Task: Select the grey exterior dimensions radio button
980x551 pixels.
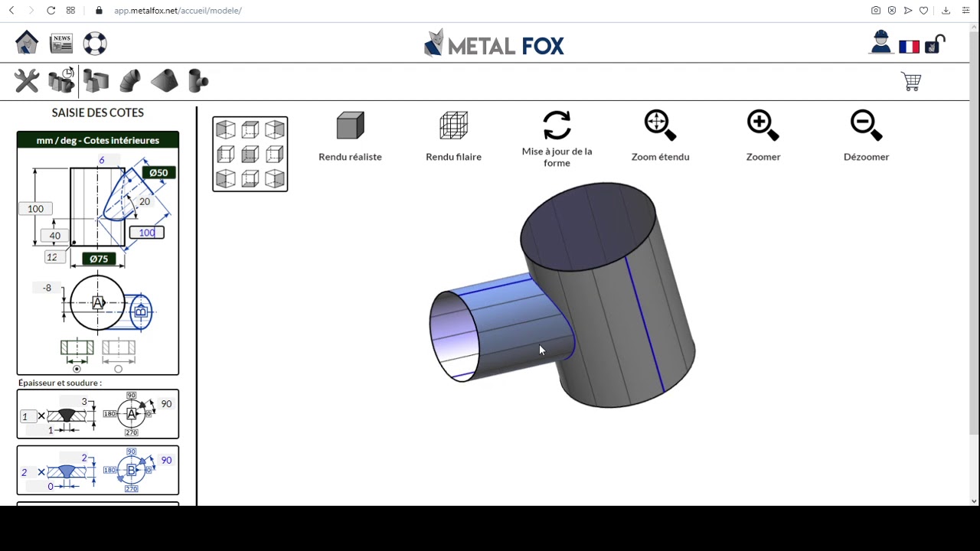Action: [x=118, y=369]
